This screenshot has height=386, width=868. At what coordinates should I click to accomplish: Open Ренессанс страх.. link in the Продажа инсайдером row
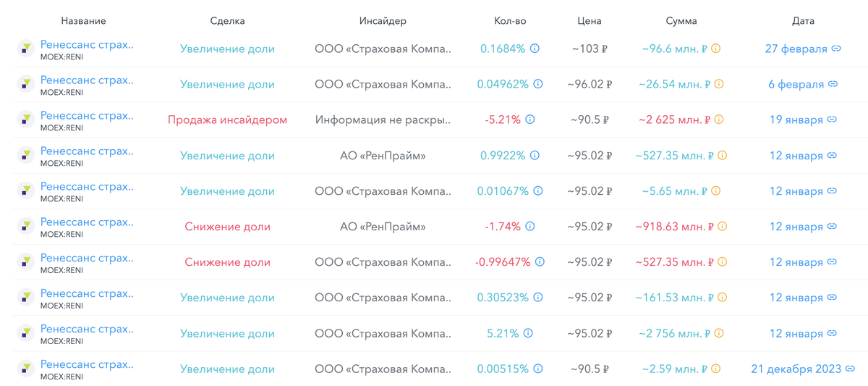[87, 115]
